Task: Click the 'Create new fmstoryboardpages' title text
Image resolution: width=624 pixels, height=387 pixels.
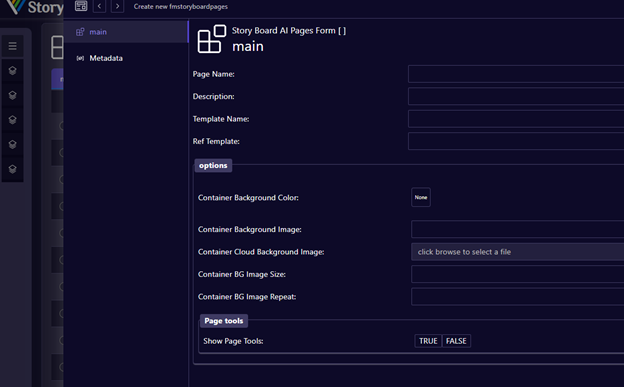Action: pyautogui.click(x=181, y=6)
